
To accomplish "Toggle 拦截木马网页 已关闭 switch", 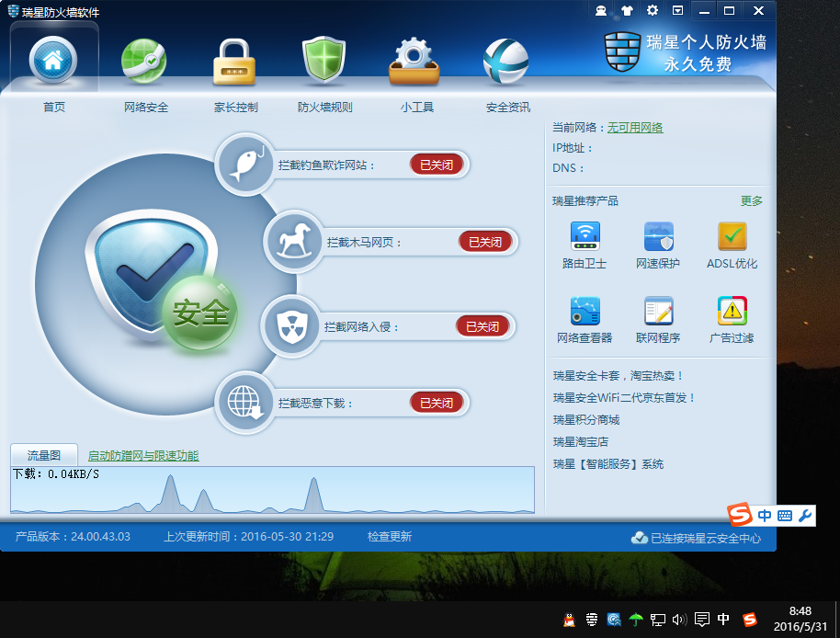I will coord(485,242).
